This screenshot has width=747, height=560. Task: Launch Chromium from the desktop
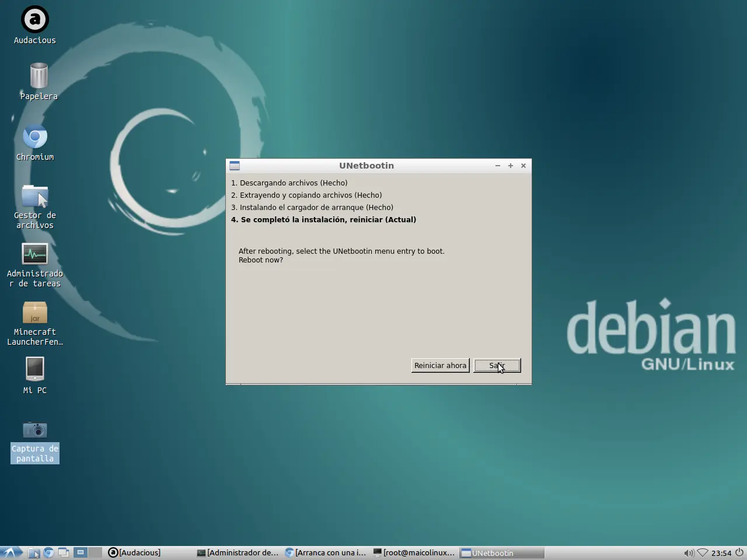click(x=35, y=143)
